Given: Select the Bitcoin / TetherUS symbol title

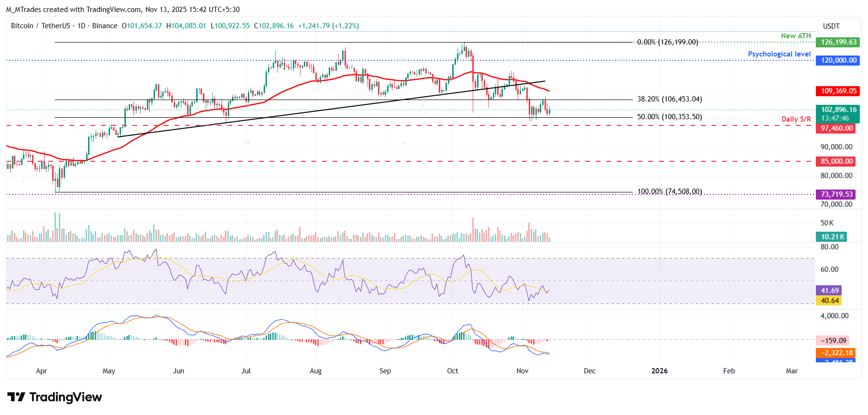Looking at the screenshot, I should pos(40,26).
